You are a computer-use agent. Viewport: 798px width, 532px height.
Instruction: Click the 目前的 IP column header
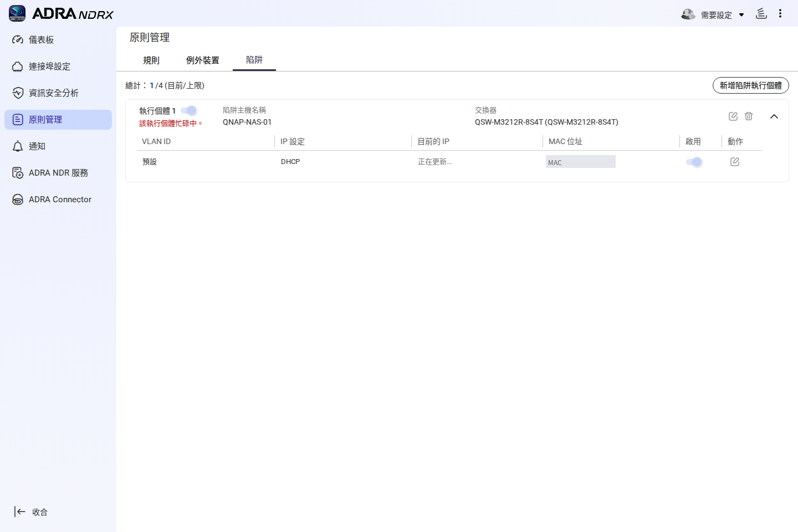click(433, 141)
